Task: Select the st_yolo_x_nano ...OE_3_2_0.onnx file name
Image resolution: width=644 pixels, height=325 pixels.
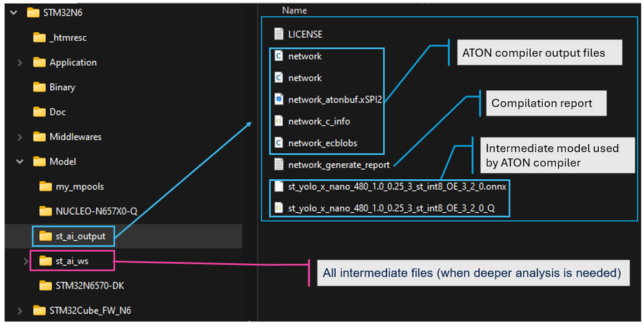Action: click(x=397, y=187)
